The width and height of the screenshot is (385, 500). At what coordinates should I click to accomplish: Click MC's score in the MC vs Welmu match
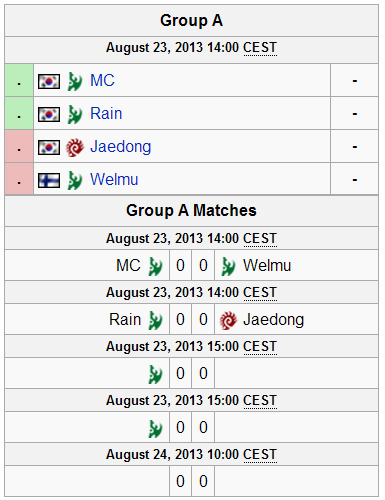[180, 266]
